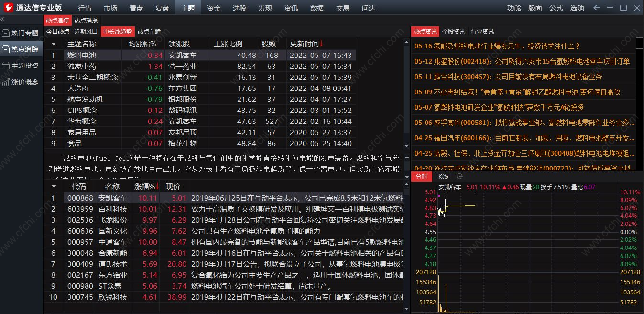
Task: Switch to the 个股资讯 news tab
Action: click(x=454, y=31)
